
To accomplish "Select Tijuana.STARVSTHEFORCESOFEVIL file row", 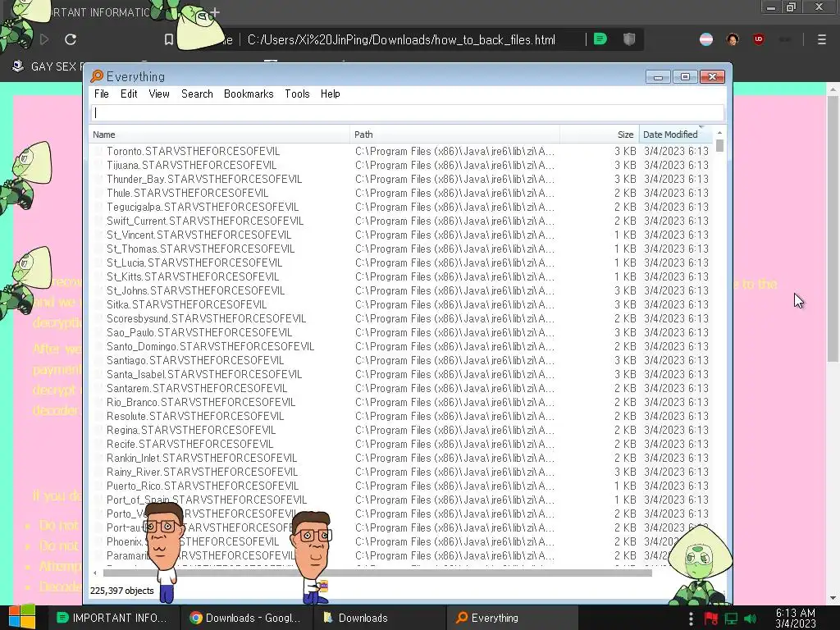I will pyautogui.click(x=402, y=165).
